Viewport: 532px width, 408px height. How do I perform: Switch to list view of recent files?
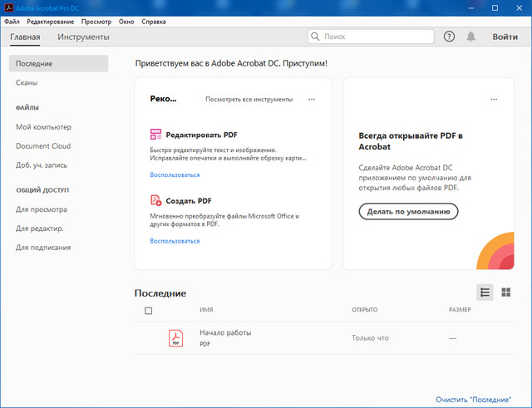click(485, 292)
